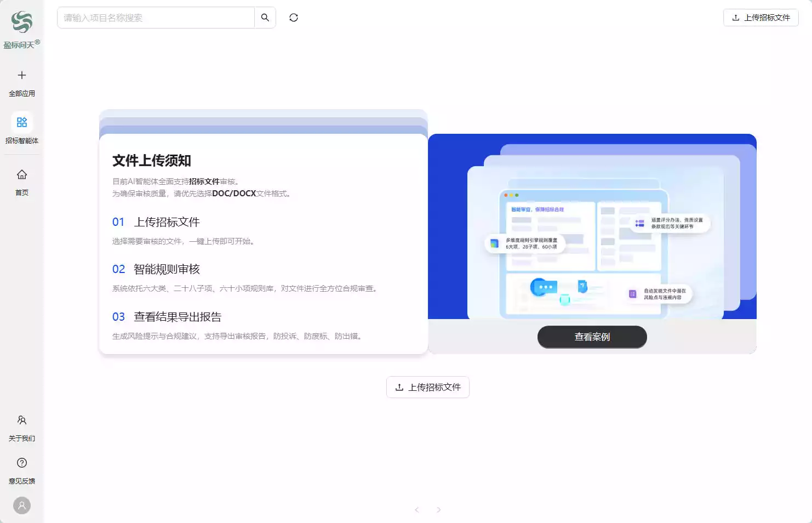Click the 首页 label in sidebar

22,193
